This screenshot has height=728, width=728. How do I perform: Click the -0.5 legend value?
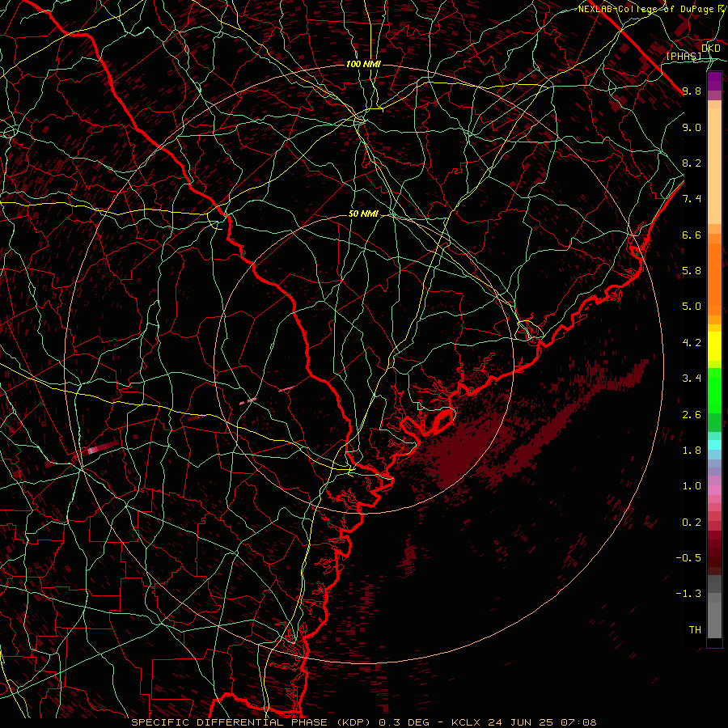(688, 558)
